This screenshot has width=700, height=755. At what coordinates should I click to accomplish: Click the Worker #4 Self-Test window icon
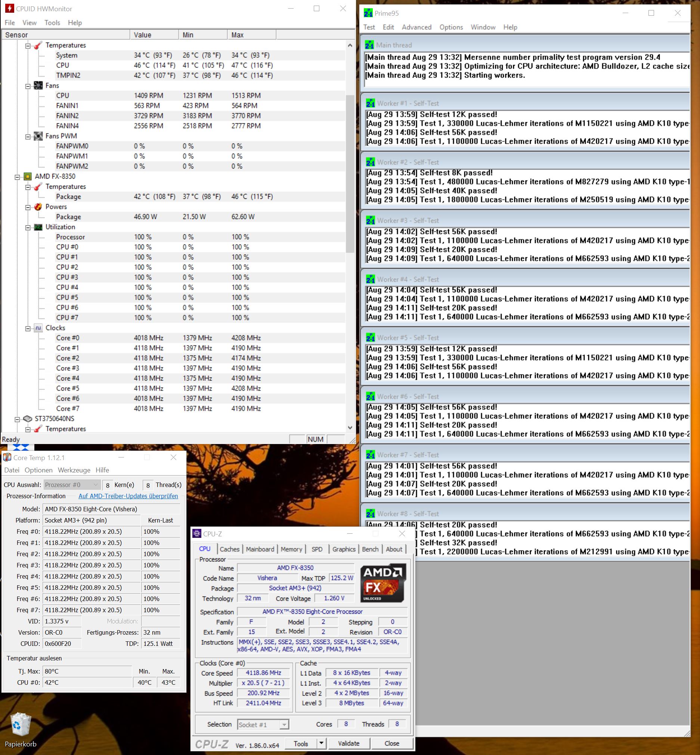371,279
